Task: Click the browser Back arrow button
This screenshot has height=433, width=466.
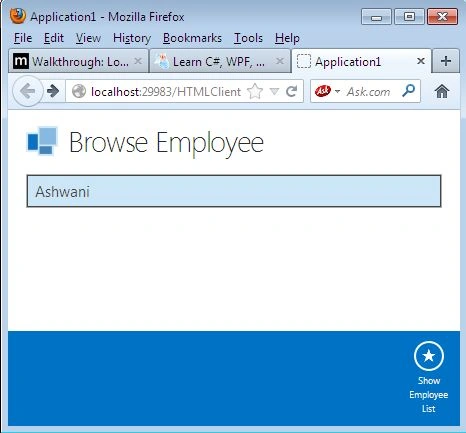Action: tap(28, 91)
